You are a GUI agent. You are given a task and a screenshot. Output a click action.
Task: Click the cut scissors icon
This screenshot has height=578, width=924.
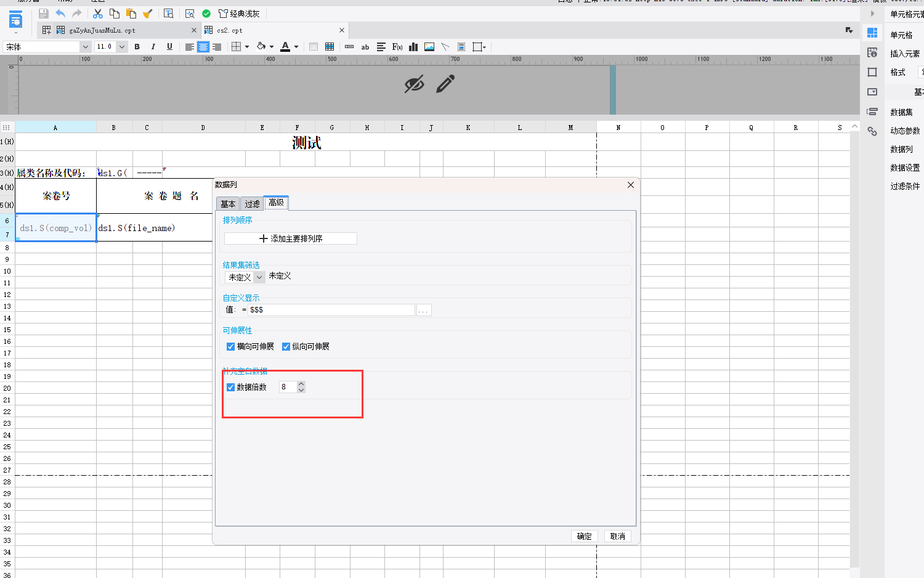(98, 14)
